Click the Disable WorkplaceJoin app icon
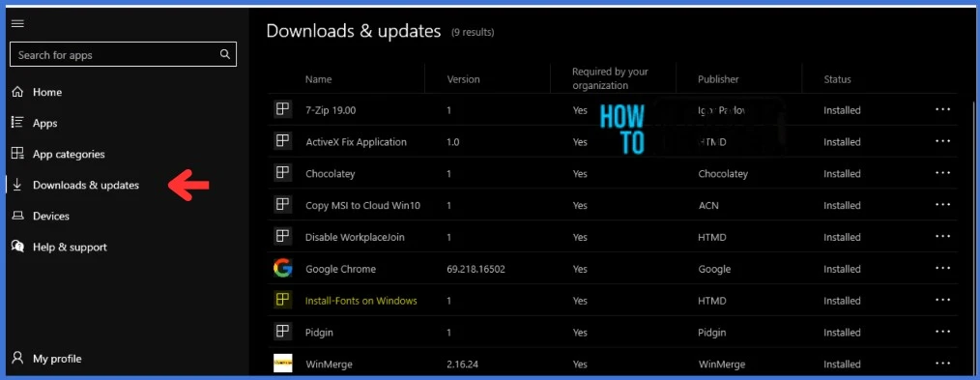Image resolution: width=980 pixels, height=380 pixels. (282, 237)
